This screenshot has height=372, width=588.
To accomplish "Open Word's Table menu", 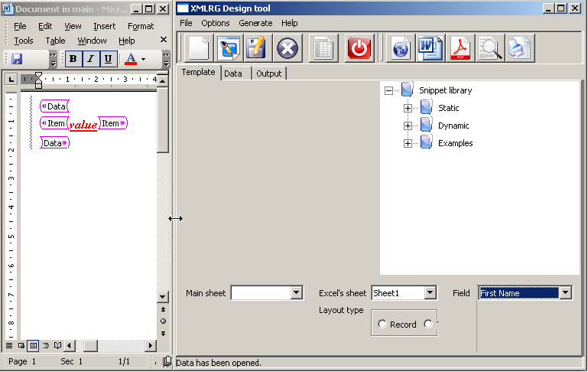I will [56, 41].
